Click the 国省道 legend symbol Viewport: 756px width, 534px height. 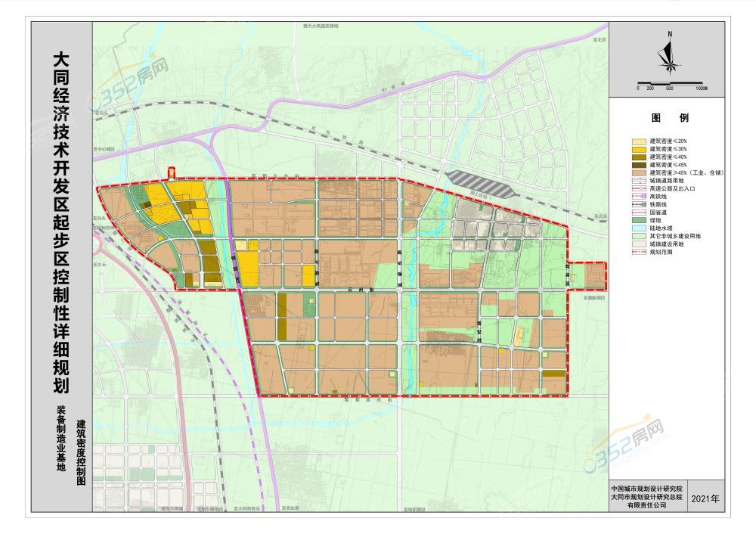pyautogui.click(x=639, y=213)
